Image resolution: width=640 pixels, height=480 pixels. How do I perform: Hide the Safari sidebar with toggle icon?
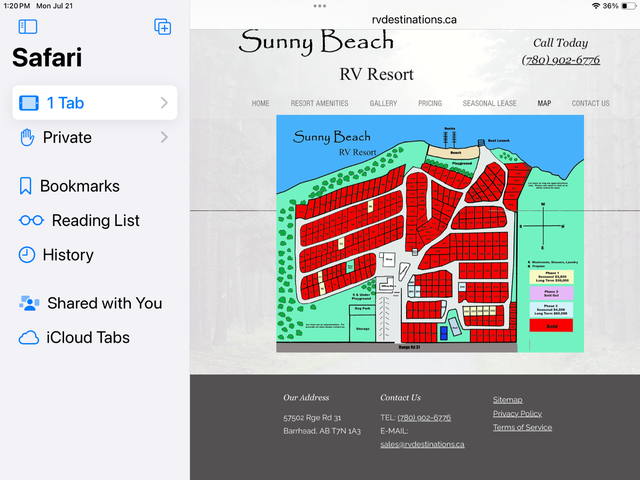(x=28, y=27)
